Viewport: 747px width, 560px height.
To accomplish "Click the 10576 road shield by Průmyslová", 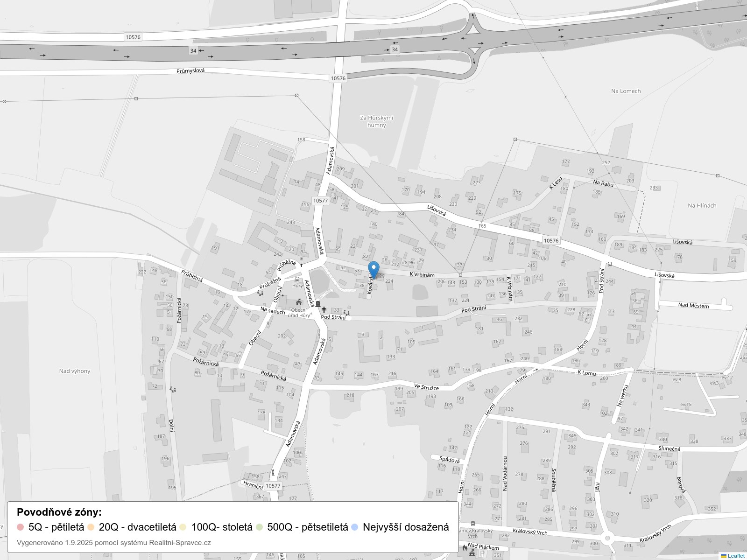I will (x=338, y=78).
